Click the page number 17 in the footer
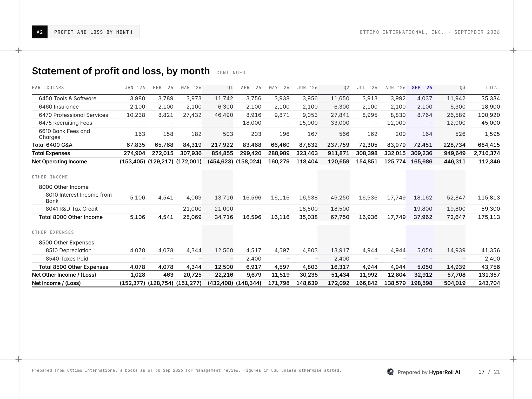532x399 pixels. coord(481,372)
